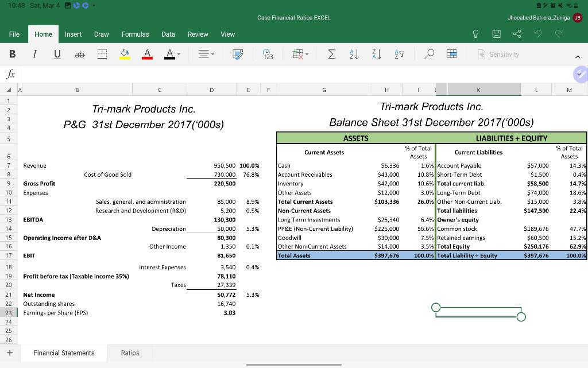This screenshot has width=588, height=368.
Task: Click into the formula bar field
Action: (x=287, y=74)
